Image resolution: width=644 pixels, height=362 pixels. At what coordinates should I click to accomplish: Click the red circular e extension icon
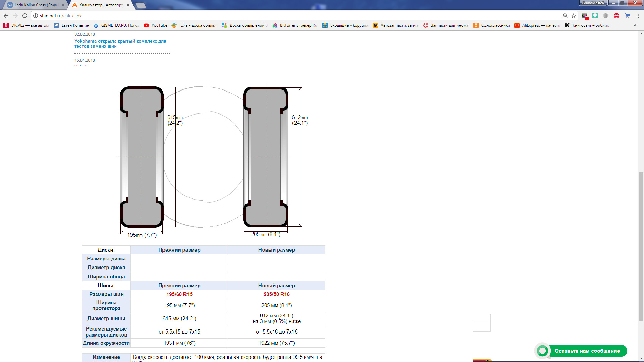click(x=616, y=16)
